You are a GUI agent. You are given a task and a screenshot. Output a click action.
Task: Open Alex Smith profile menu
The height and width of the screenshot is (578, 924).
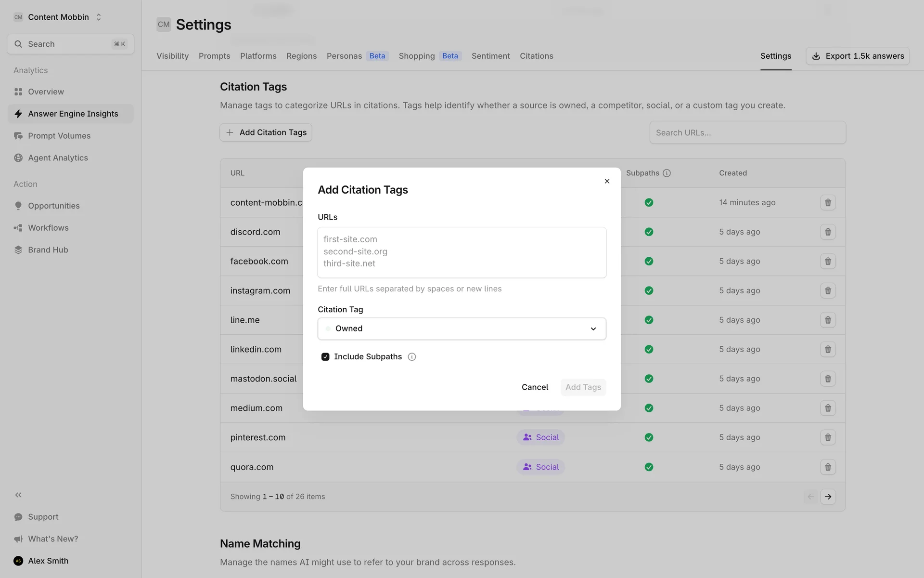point(48,561)
